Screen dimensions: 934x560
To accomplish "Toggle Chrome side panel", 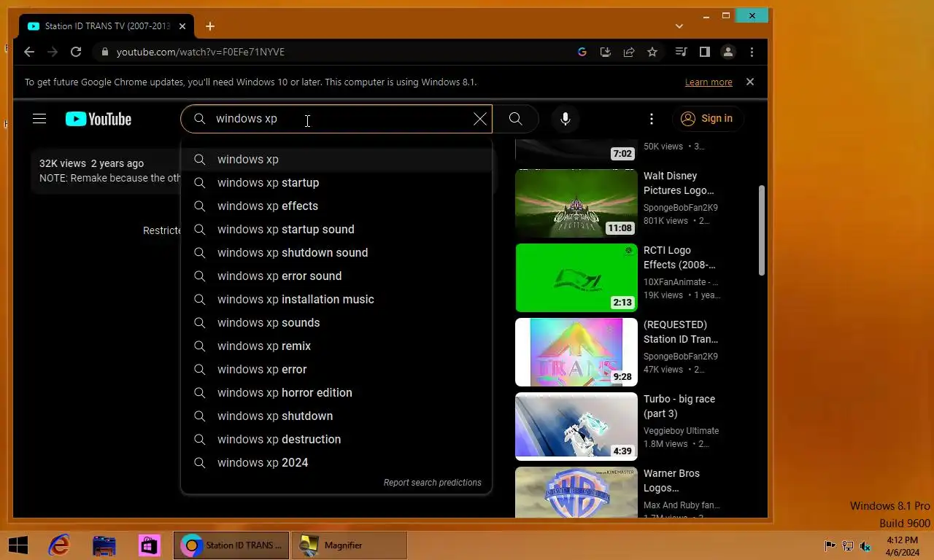I will point(704,52).
